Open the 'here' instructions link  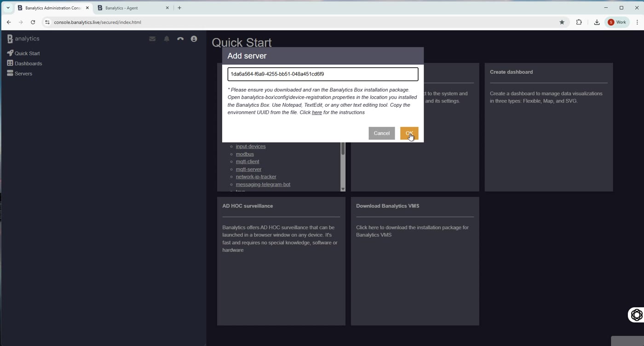[316, 112]
